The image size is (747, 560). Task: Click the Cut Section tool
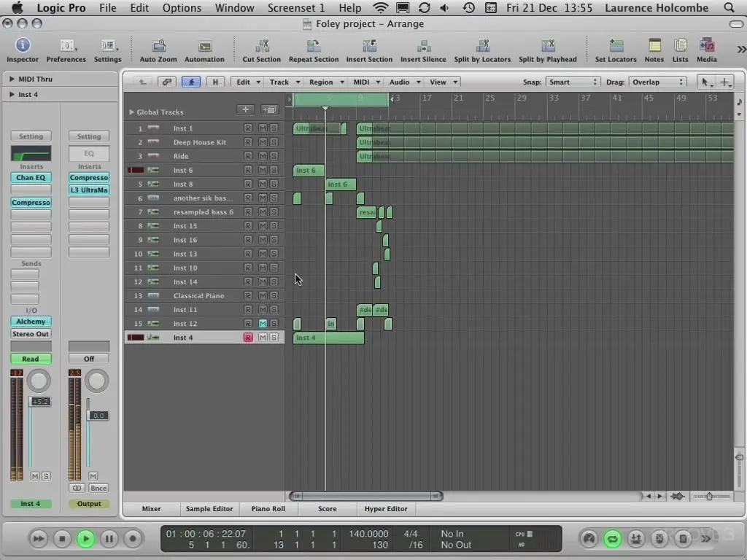[262, 50]
